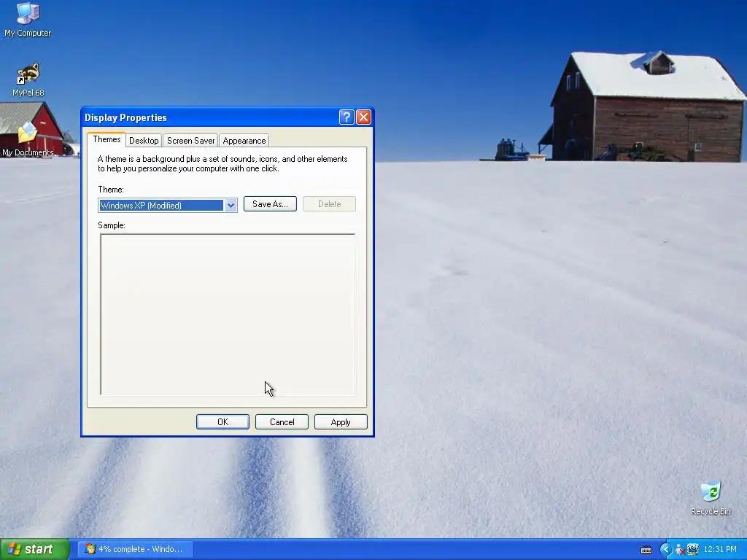747x560 pixels.
Task: Click the Messenger not-signed-in tray icon
Action: point(680,550)
